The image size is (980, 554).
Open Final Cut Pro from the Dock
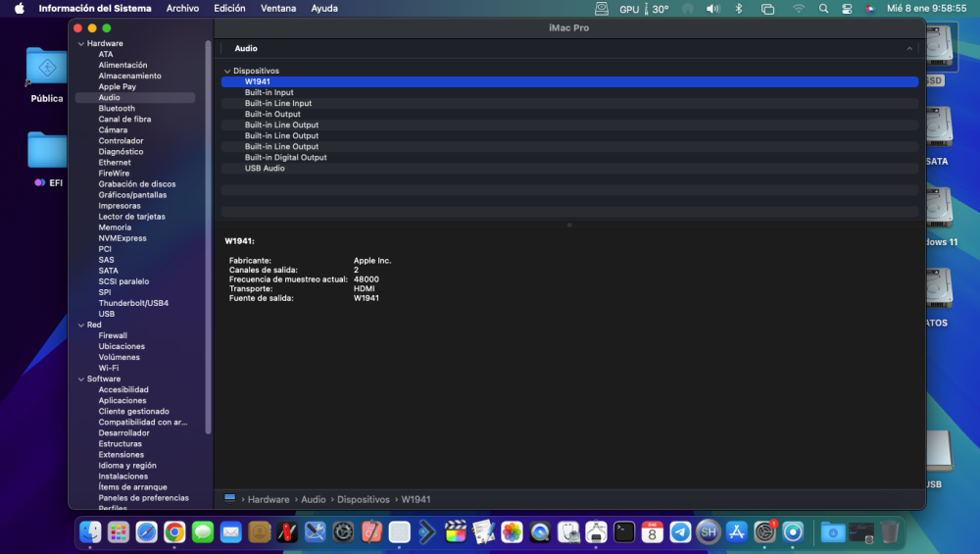[x=455, y=532]
